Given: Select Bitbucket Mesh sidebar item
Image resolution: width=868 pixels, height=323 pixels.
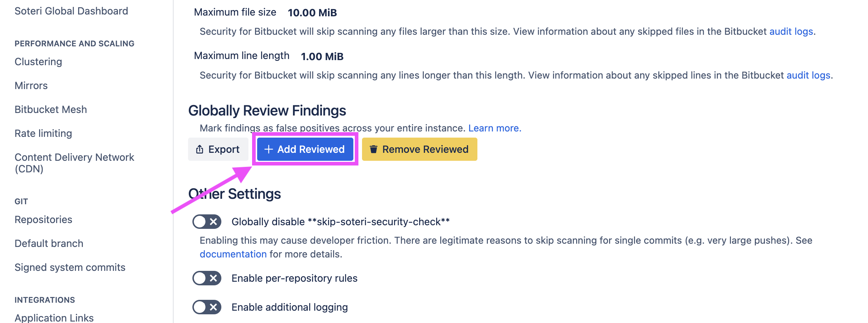Looking at the screenshot, I should [x=51, y=110].
